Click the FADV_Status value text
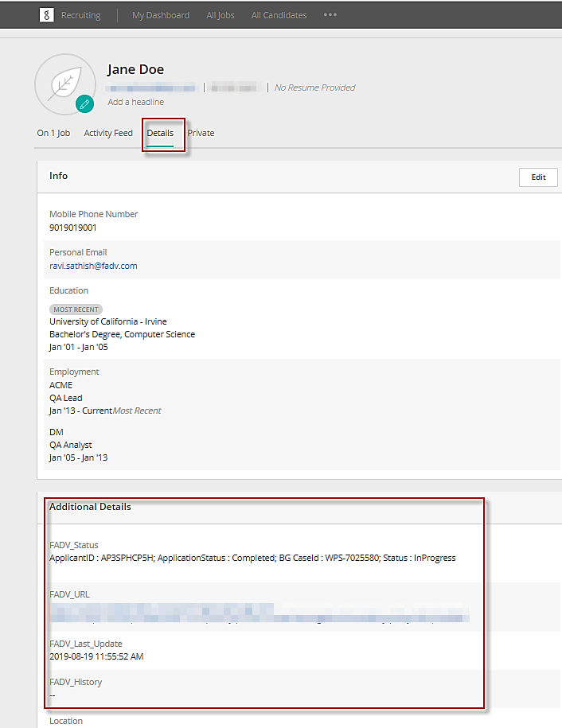 252,558
